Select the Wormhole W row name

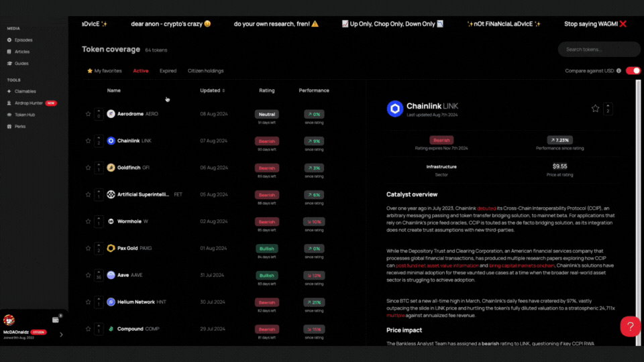point(133,221)
